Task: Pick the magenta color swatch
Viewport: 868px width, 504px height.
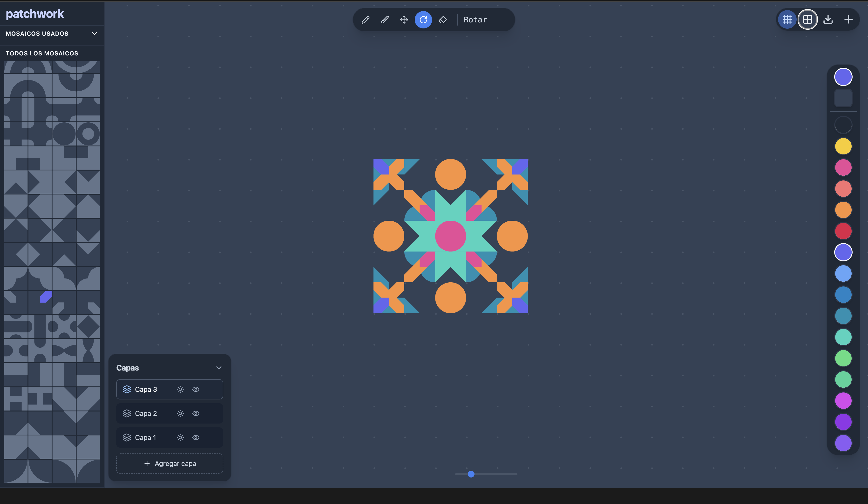Action: pyautogui.click(x=843, y=401)
